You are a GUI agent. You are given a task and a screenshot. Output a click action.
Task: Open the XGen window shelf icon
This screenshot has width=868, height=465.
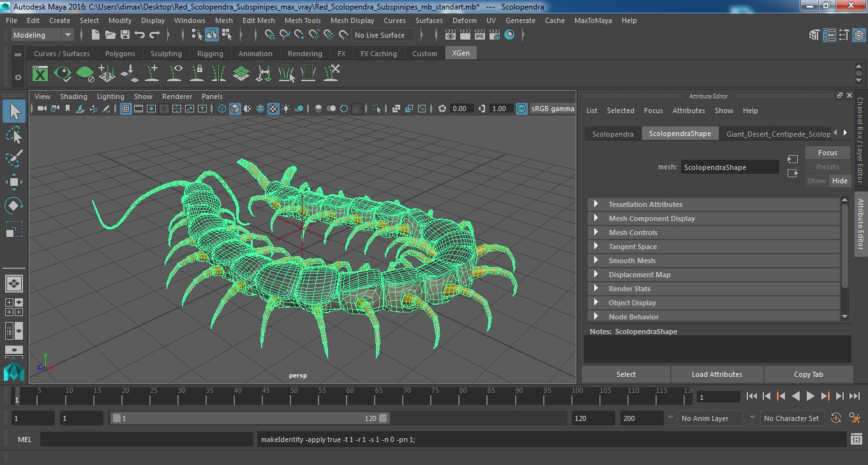40,73
